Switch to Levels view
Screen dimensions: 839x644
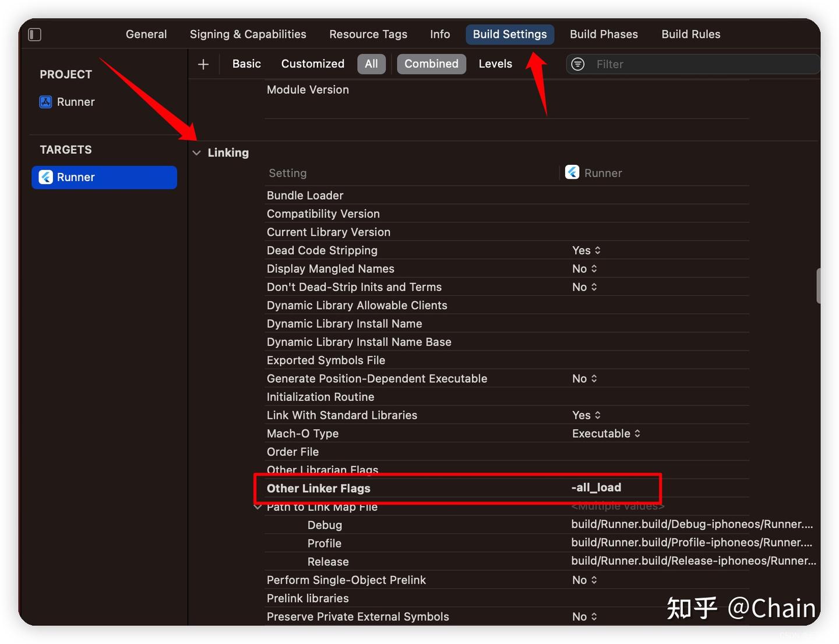[x=495, y=64]
